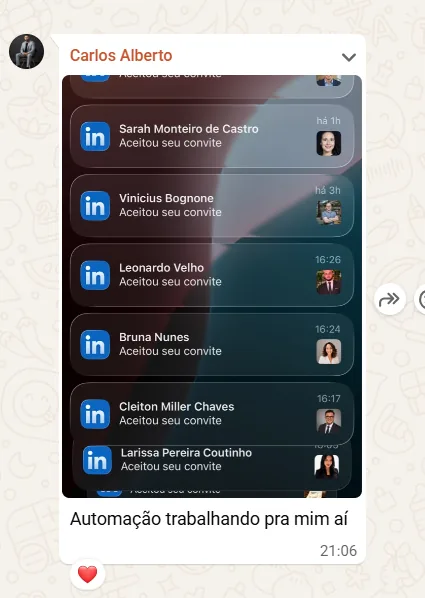
Task: Forward the image message
Action: pyautogui.click(x=390, y=299)
